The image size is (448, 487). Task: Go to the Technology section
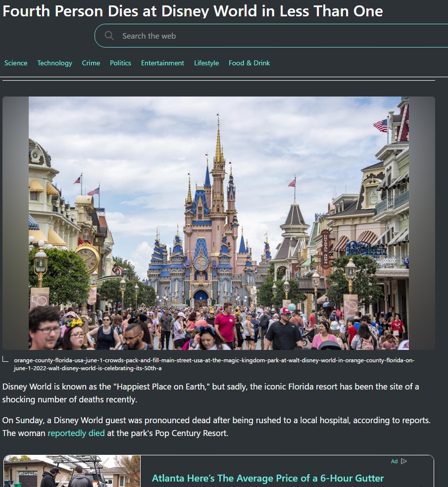[x=54, y=63]
